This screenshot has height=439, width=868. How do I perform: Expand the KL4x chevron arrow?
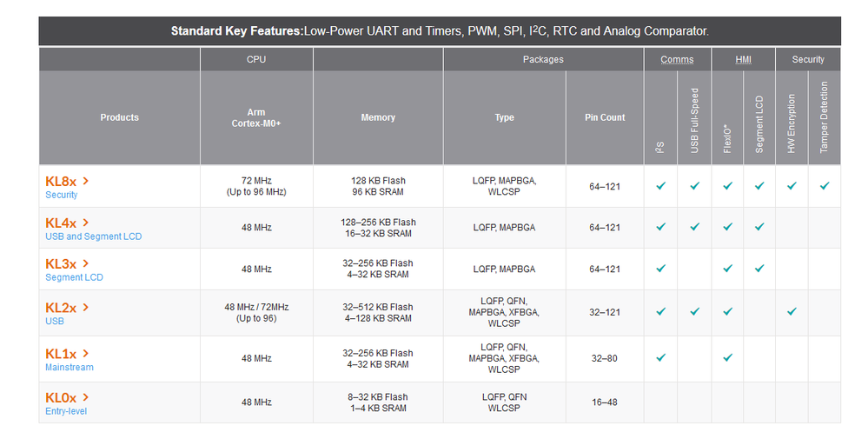pyautogui.click(x=86, y=223)
